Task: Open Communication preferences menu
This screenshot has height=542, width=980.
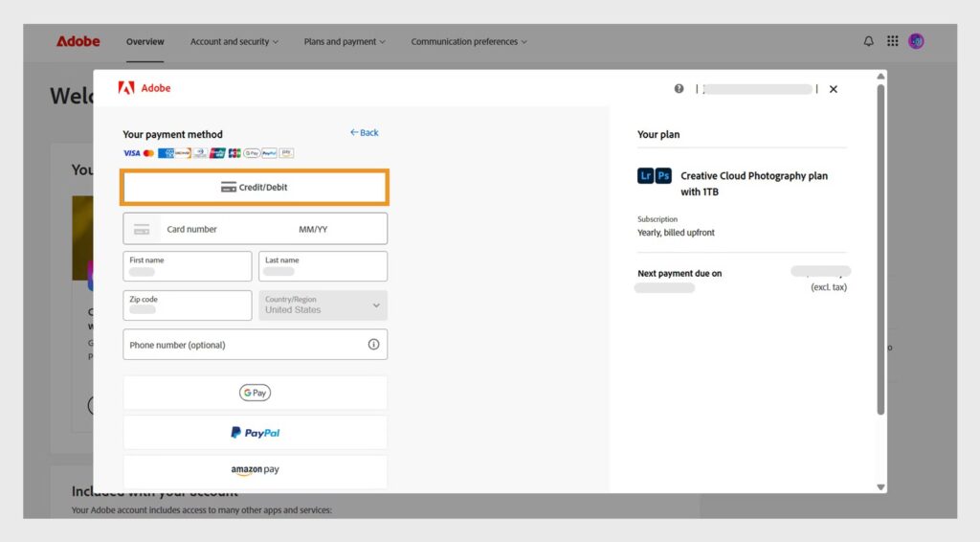Action: coord(469,42)
